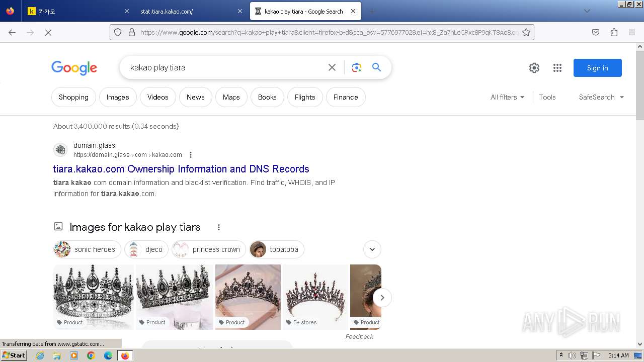Switch to Maps results

click(x=231, y=97)
